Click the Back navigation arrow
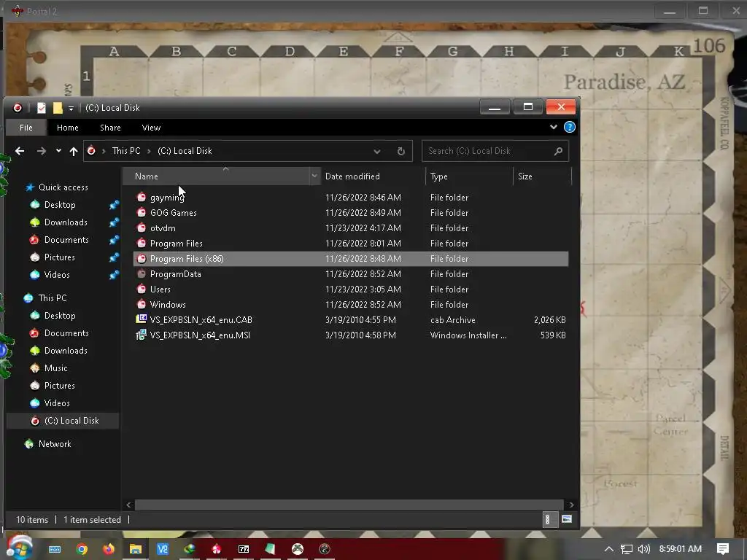The image size is (747, 560). [x=20, y=151]
